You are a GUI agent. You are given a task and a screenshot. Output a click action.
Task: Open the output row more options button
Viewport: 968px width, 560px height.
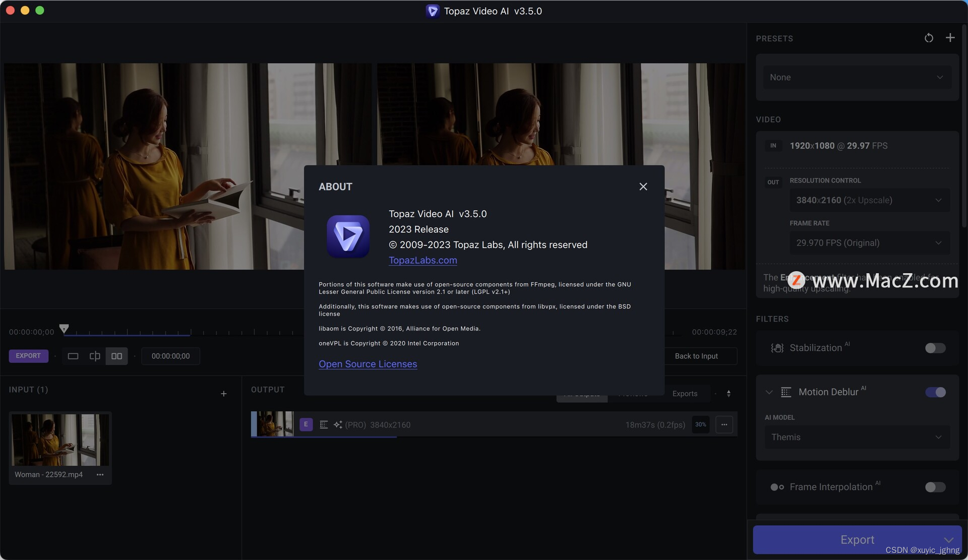(724, 424)
